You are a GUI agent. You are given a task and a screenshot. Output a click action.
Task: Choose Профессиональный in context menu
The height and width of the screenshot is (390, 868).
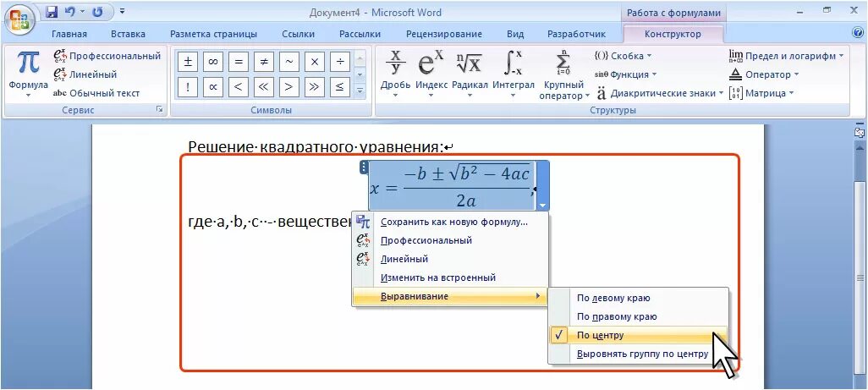tap(450, 240)
